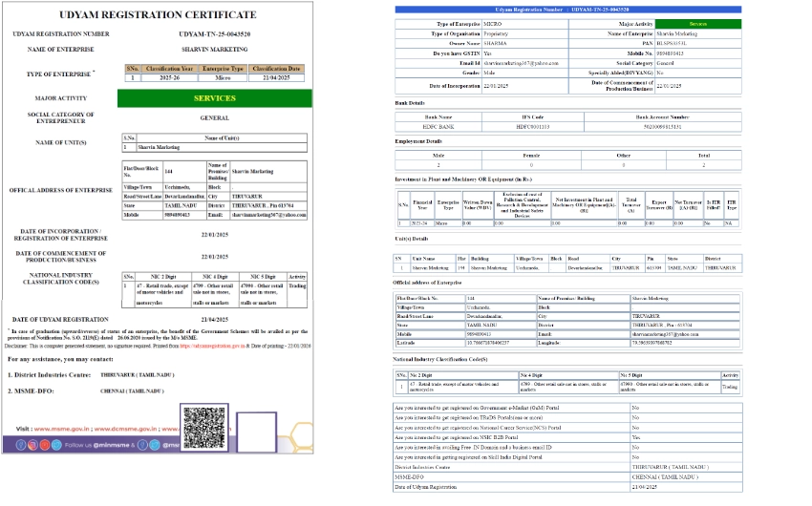Click the Facebook icon before 'Follow us'
The height and width of the screenshot is (506, 812).
click(19, 445)
